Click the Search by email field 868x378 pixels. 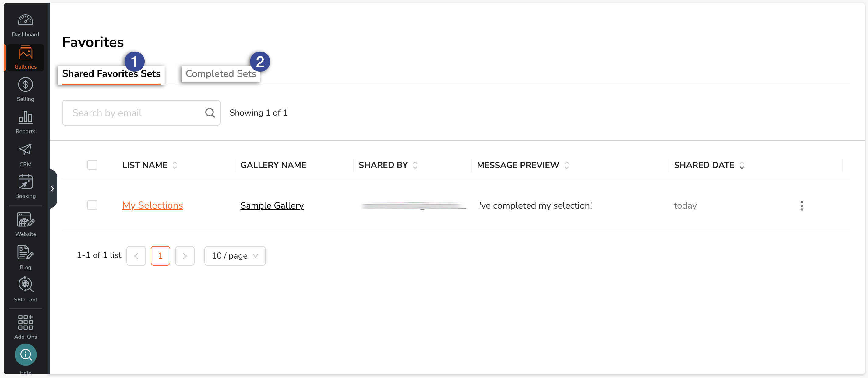click(x=135, y=112)
